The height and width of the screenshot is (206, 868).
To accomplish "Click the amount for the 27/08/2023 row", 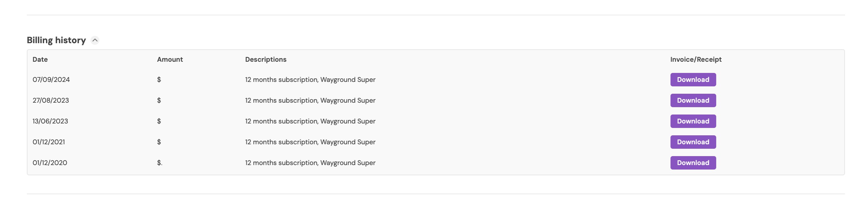I will pyautogui.click(x=159, y=100).
